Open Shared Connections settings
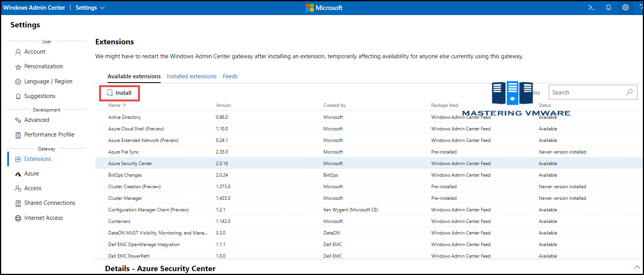Image resolution: width=644 pixels, height=275 pixels. pos(50,203)
